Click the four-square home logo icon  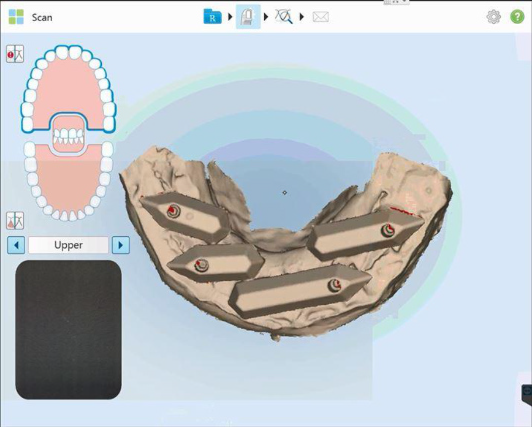16,17
